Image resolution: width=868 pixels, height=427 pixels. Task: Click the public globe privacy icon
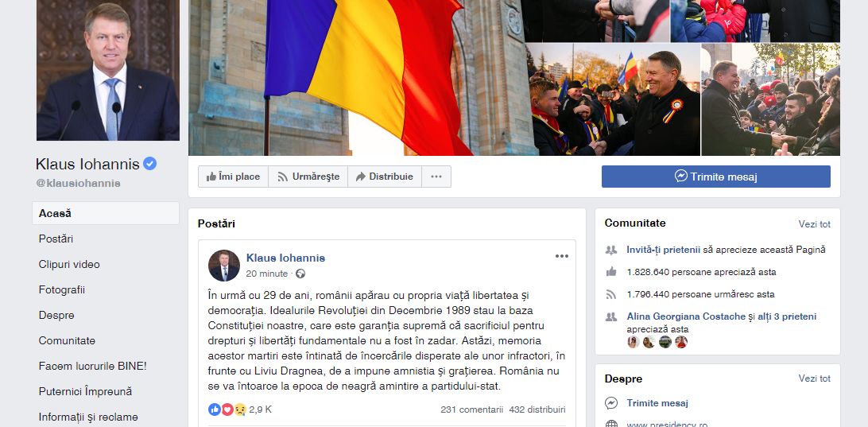point(300,274)
